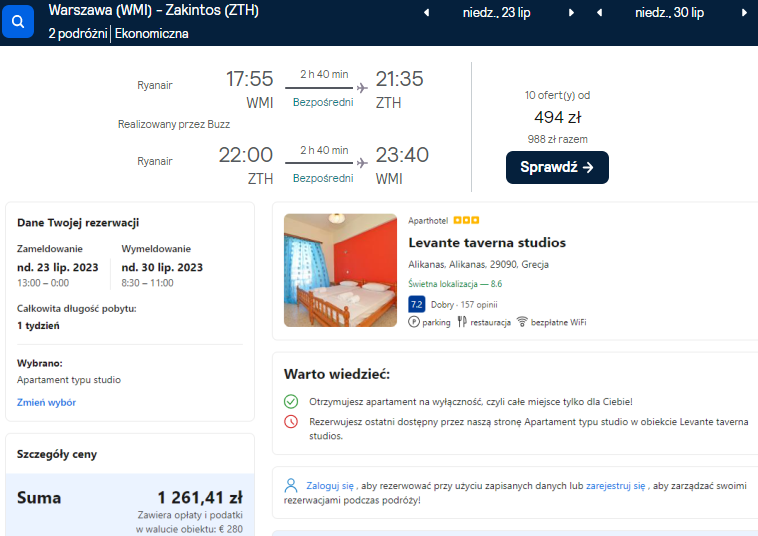Screen dimensions: 758x536
Task: Click return departure time 22:00
Action: coord(246,155)
